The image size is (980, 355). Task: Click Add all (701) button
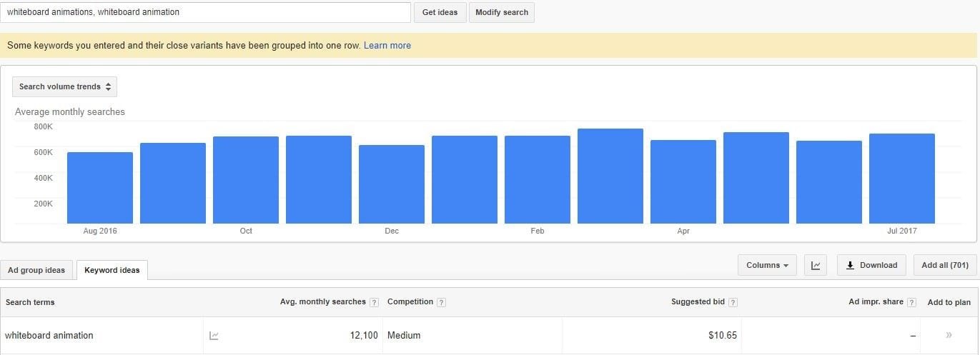tap(944, 265)
